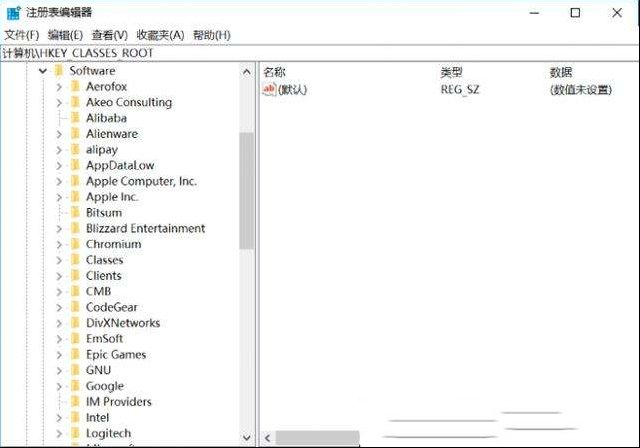The height and width of the screenshot is (448, 640).
Task: Expand the Blizzard Entertainment key
Action: pos(59,229)
